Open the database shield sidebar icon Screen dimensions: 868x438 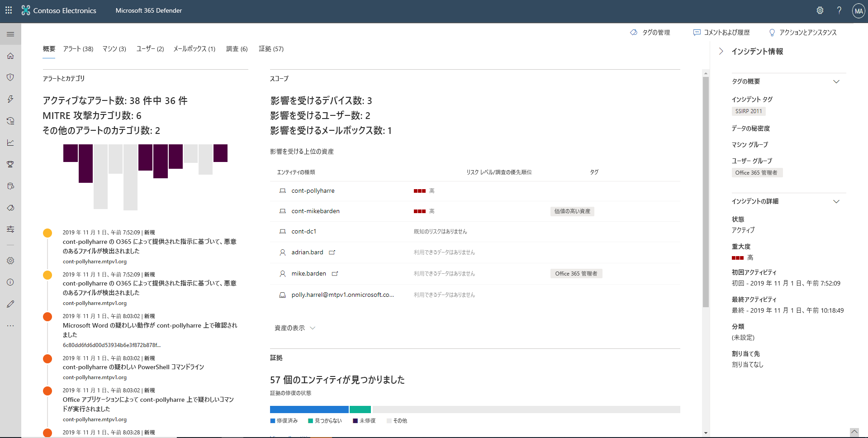pos(10,186)
